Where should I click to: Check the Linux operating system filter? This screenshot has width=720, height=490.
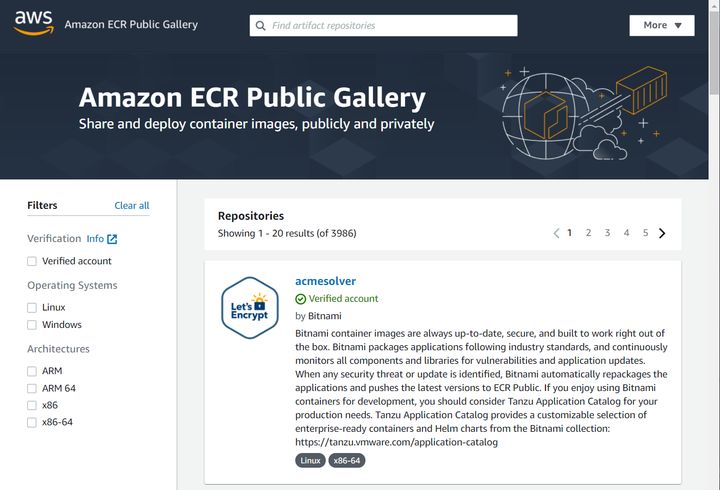(x=32, y=308)
